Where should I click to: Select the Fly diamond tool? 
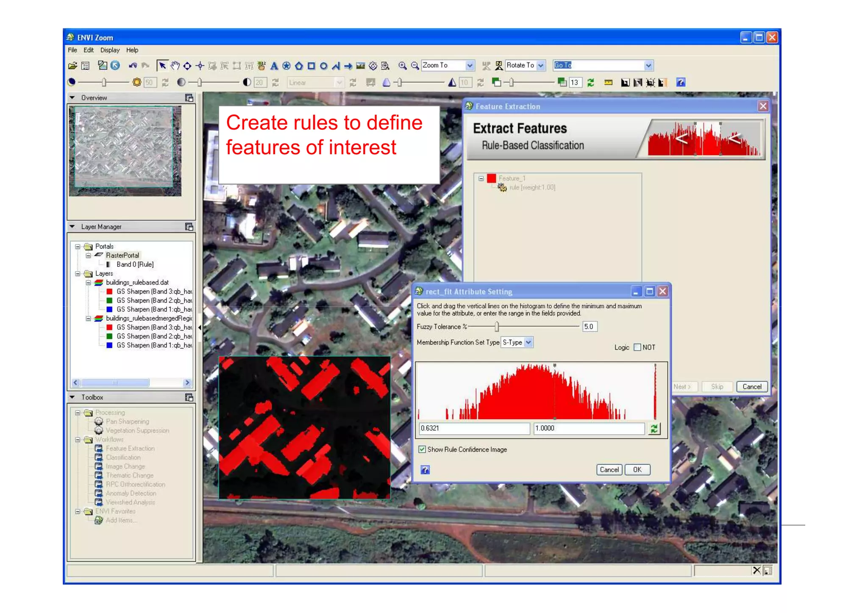point(187,66)
